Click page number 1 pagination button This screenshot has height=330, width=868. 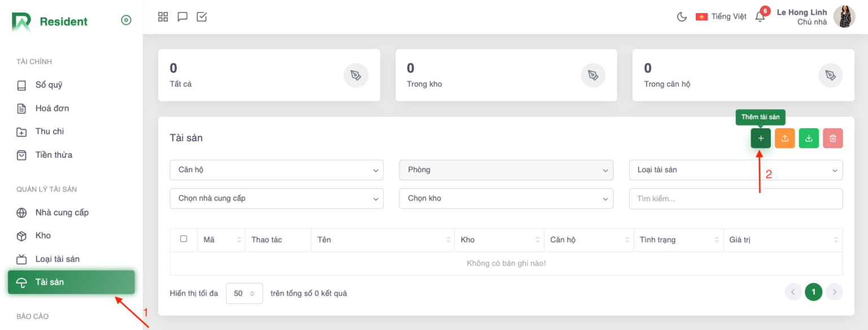pyautogui.click(x=813, y=292)
